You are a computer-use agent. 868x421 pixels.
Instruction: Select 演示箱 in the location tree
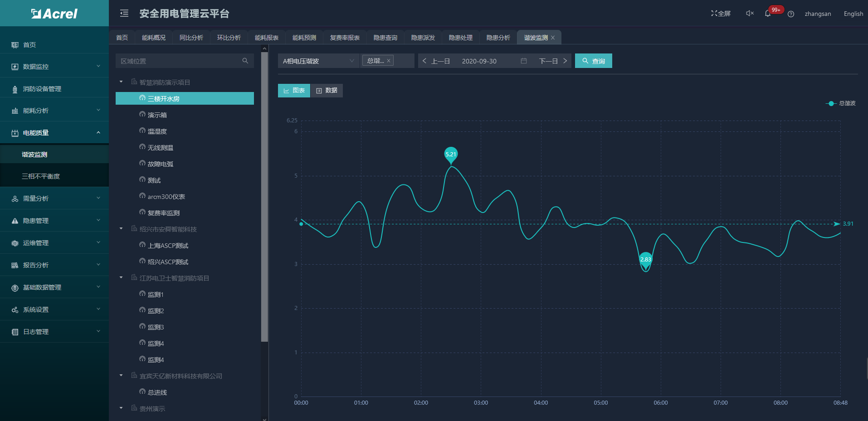(x=157, y=115)
